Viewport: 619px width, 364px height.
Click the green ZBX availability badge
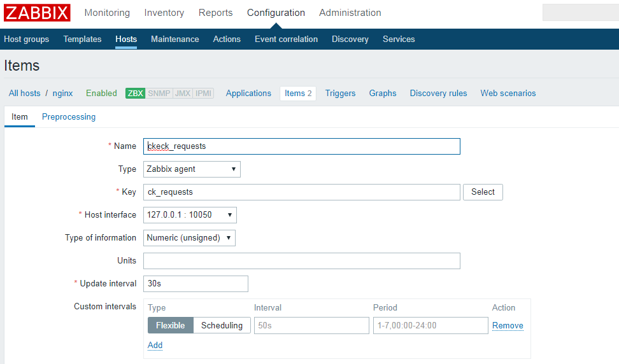point(136,93)
